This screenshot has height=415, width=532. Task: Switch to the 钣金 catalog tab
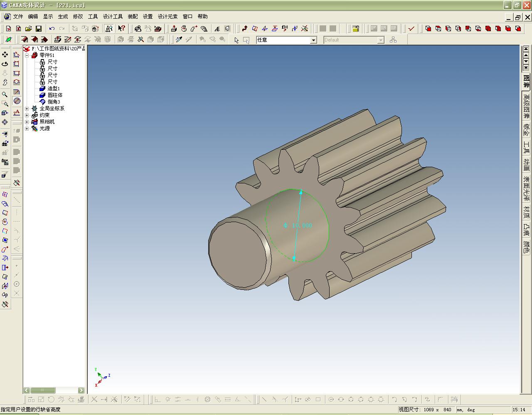point(526,130)
